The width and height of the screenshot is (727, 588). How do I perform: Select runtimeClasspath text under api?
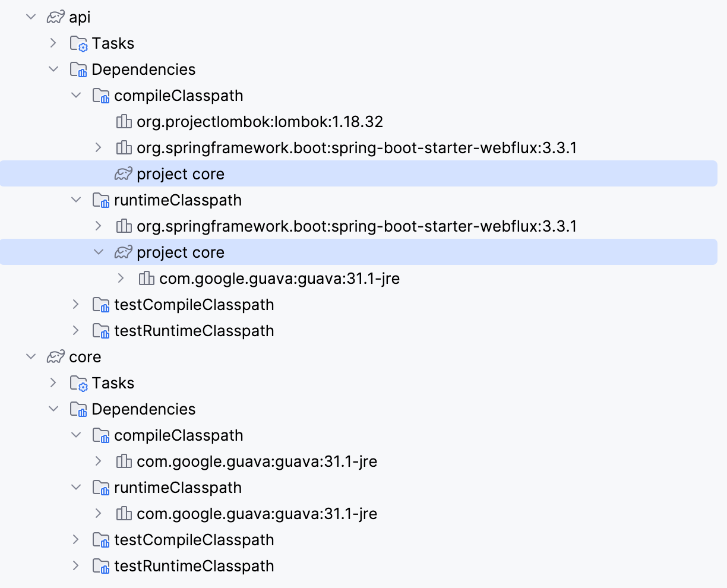click(x=178, y=200)
